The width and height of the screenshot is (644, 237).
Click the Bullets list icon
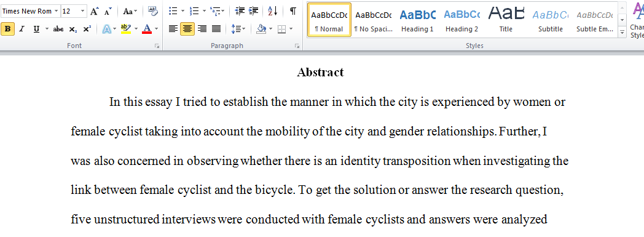pyautogui.click(x=173, y=12)
